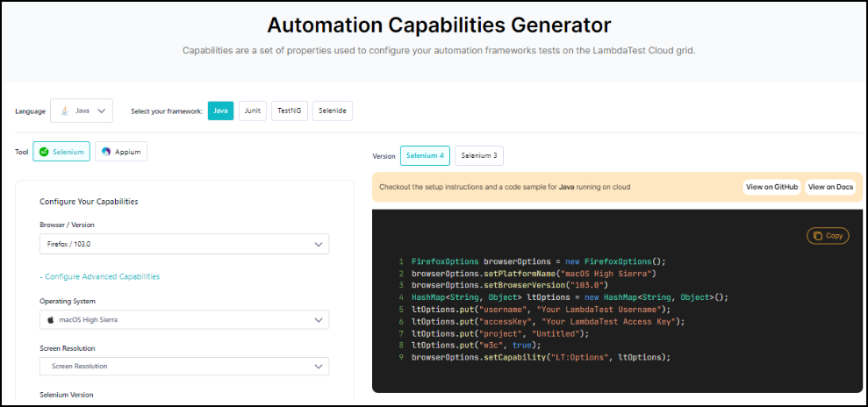Expand the Language dropdown chevron

point(102,111)
